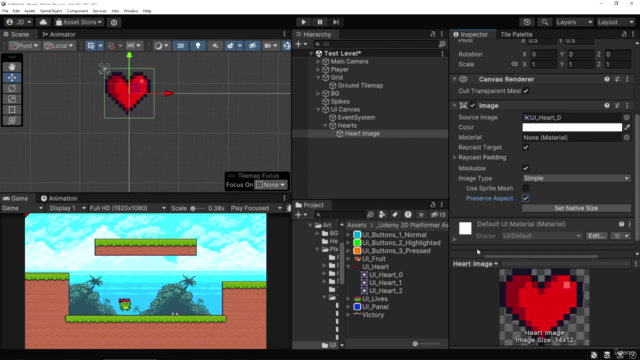Viewport: 640px width, 360px height.
Task: Click the Set Native Size button
Action: click(576, 208)
